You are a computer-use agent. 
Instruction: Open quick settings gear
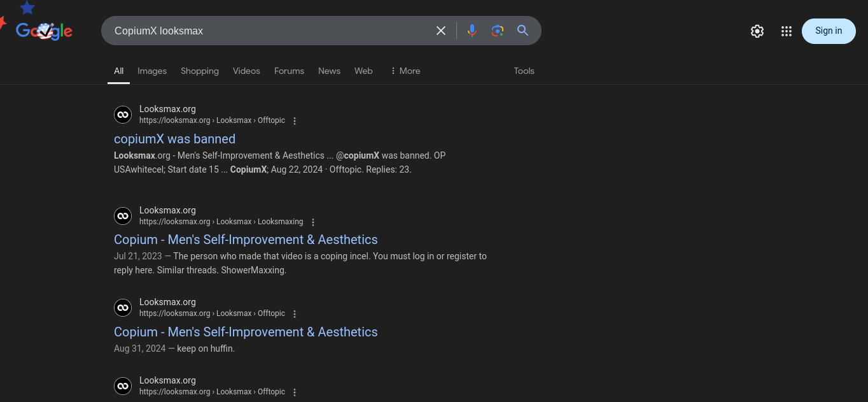757,31
